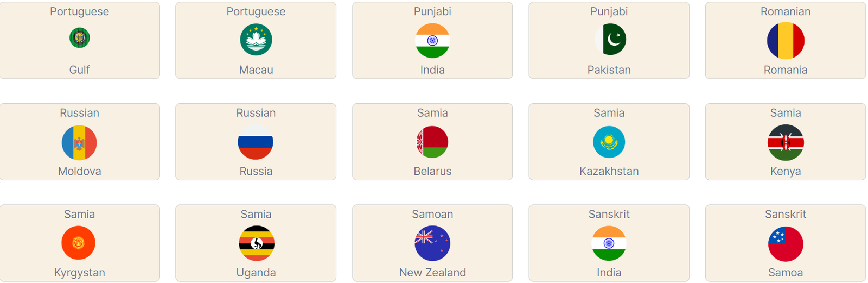Pick the Kenya flag icon
The width and height of the screenshot is (868, 283).
786,142
